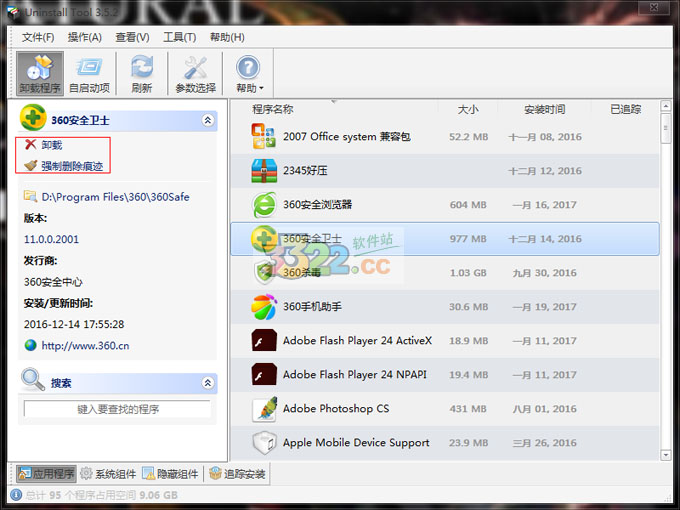Select the 360安全卫士 list row icon
This screenshot has width=680, height=510.
[264, 239]
